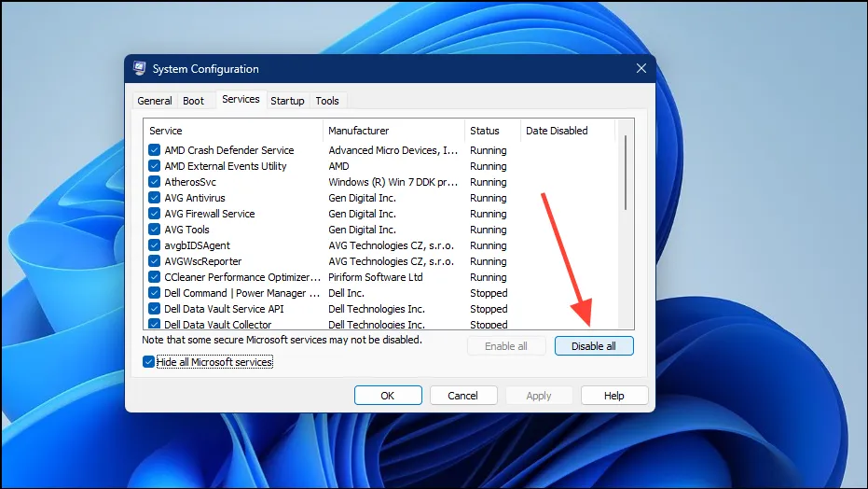
Task: Sort by the Service column header
Action: (x=233, y=131)
